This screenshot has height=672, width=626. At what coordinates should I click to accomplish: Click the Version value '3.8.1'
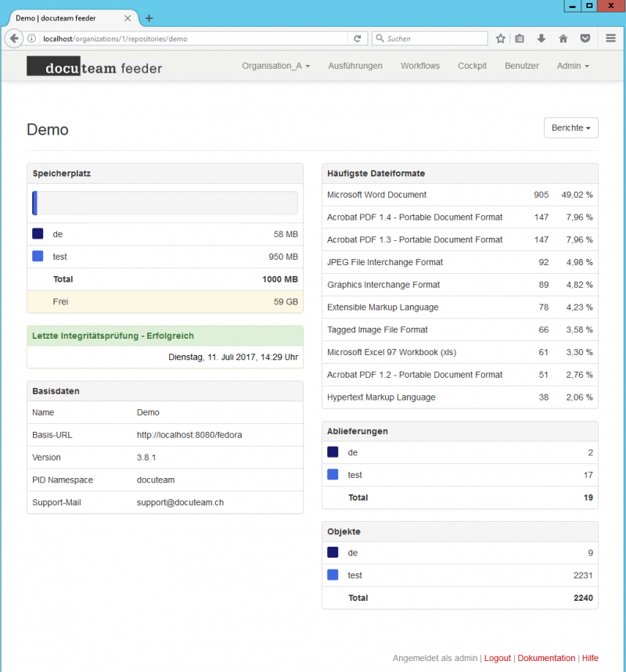tap(146, 458)
